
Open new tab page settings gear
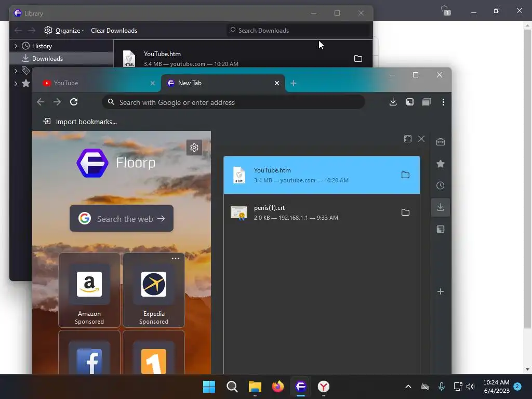[194, 148]
